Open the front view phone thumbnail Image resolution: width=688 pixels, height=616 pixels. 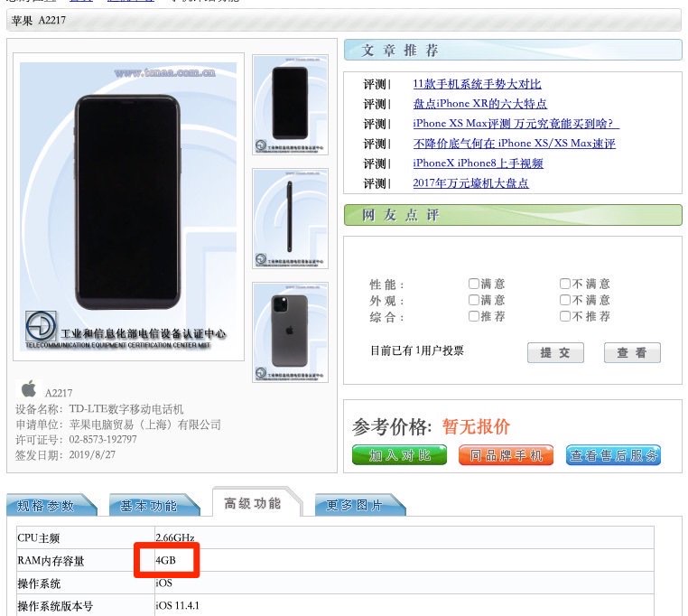point(290,105)
